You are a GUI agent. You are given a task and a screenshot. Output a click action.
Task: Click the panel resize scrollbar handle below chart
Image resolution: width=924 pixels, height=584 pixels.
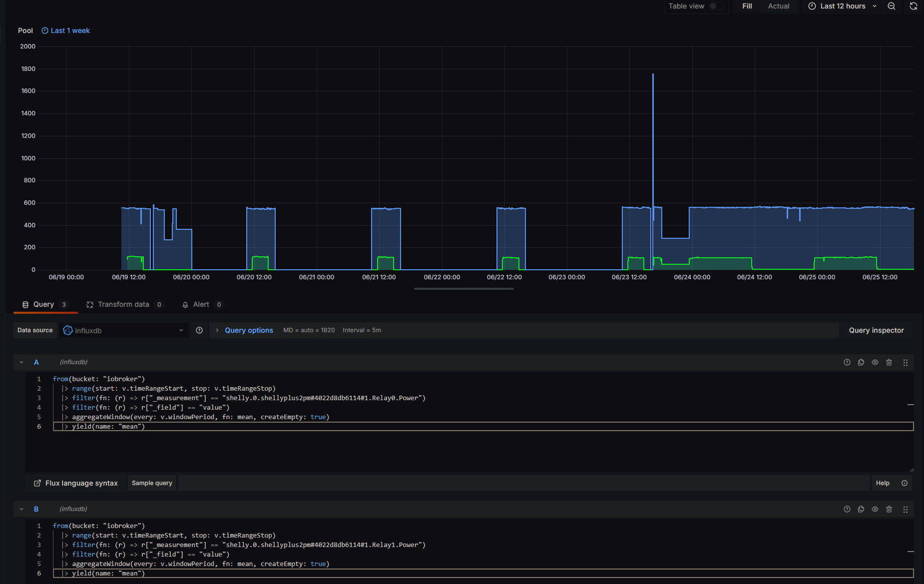[x=464, y=289]
